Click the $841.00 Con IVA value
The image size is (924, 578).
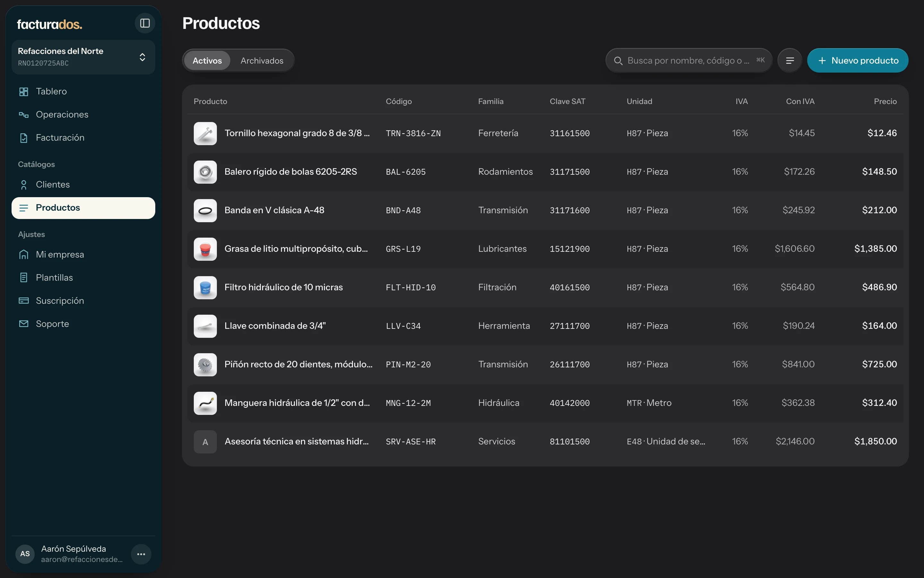coord(798,364)
